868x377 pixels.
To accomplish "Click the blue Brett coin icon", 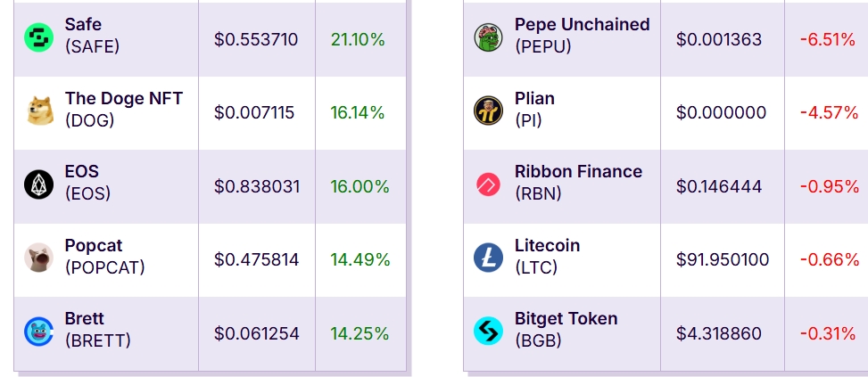I will (x=38, y=332).
